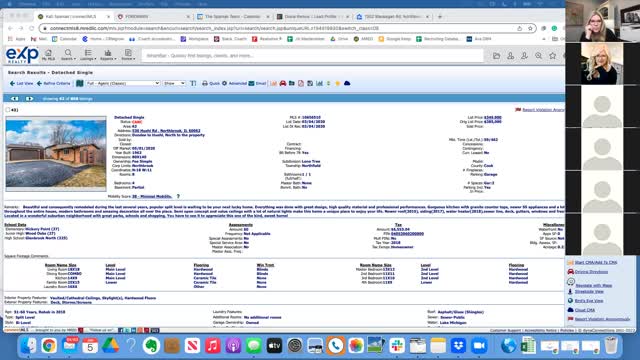Open the Drive bookmark
The height and width of the screenshot is (360, 640).
tap(339, 39)
